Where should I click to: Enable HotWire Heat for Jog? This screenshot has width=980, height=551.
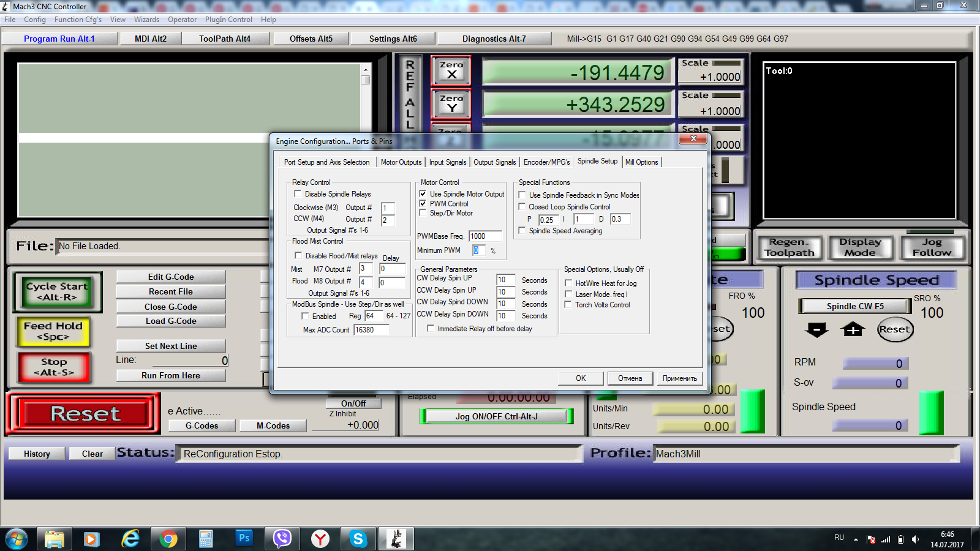[x=568, y=283]
